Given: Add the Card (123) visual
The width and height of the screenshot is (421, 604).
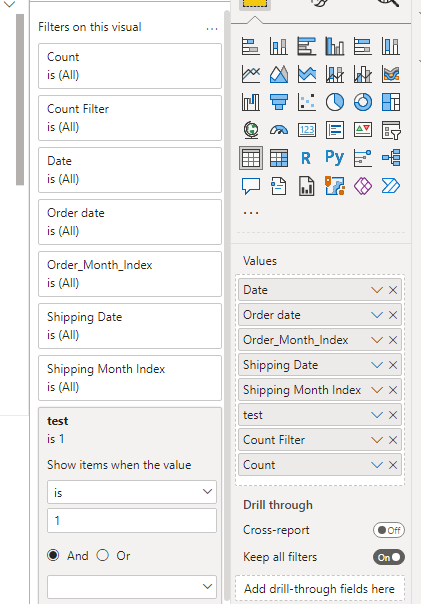Looking at the screenshot, I should (307, 130).
